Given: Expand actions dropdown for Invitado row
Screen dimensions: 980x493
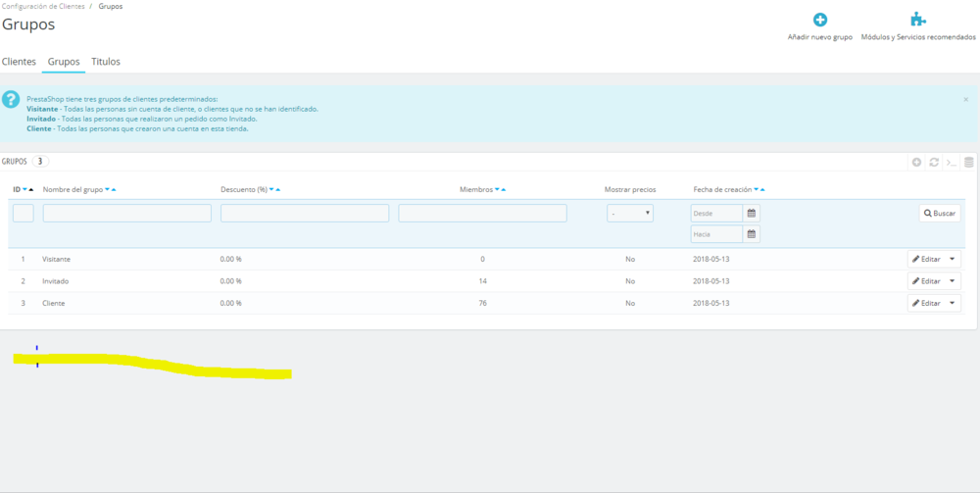Looking at the screenshot, I should 953,281.
